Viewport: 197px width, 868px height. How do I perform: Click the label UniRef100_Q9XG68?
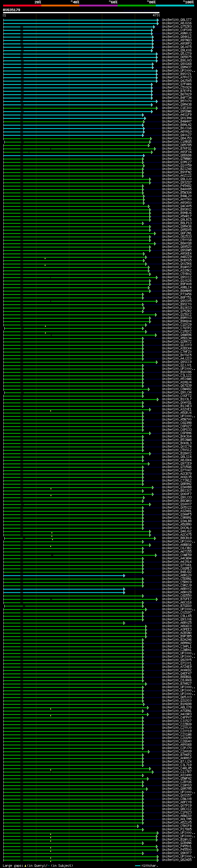(177, 64)
